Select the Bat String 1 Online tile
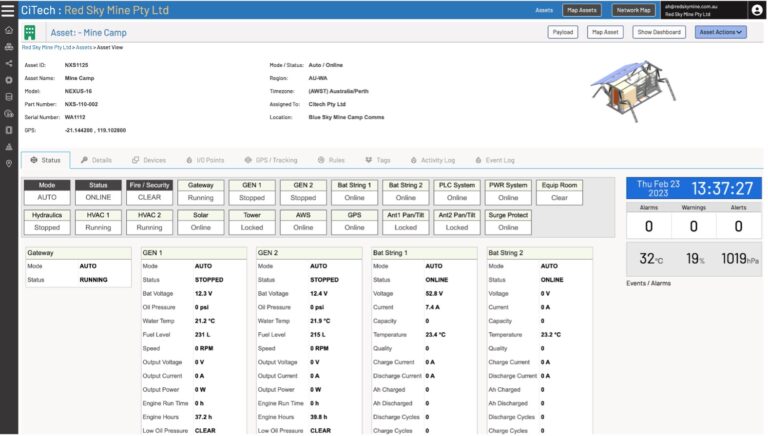 coord(354,192)
